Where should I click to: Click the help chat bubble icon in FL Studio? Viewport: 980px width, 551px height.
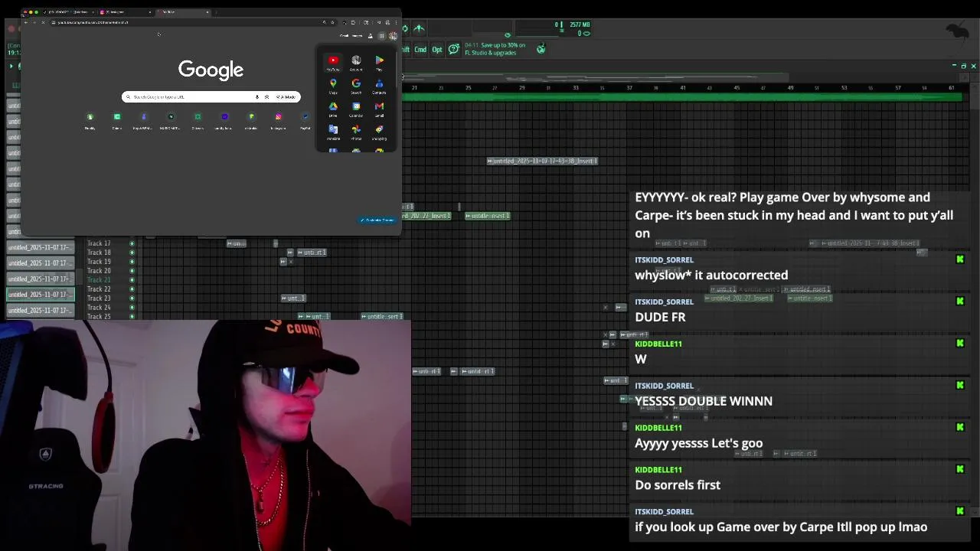coord(454,49)
